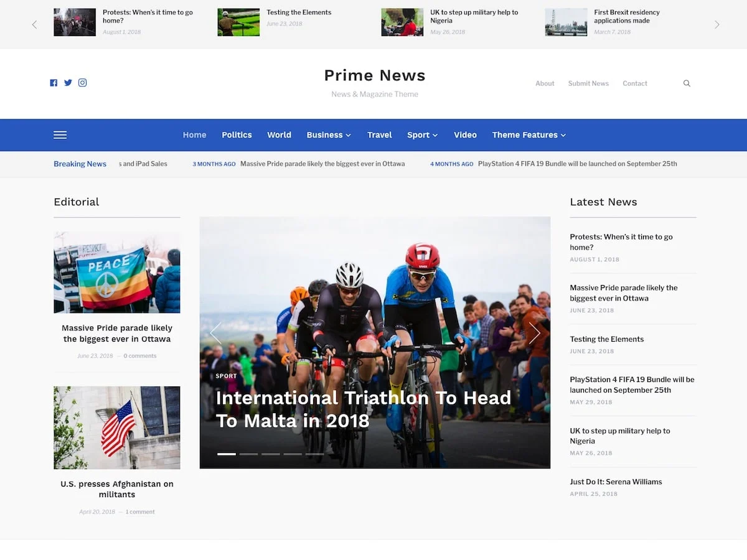Click the green field thumbnail in top strip

[x=238, y=22]
